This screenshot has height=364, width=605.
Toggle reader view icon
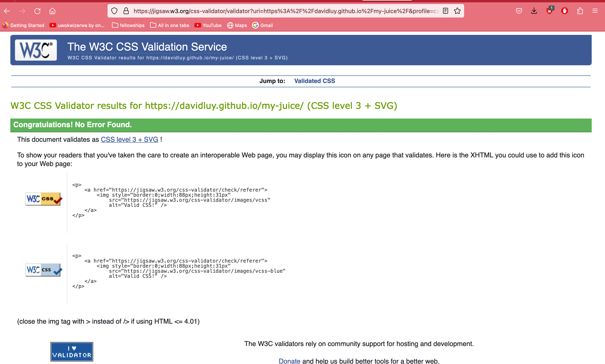(x=445, y=11)
